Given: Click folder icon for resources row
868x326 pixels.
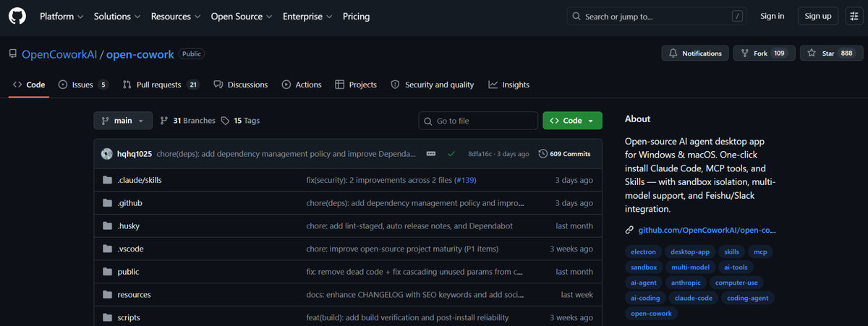Looking at the screenshot, I should tap(108, 295).
